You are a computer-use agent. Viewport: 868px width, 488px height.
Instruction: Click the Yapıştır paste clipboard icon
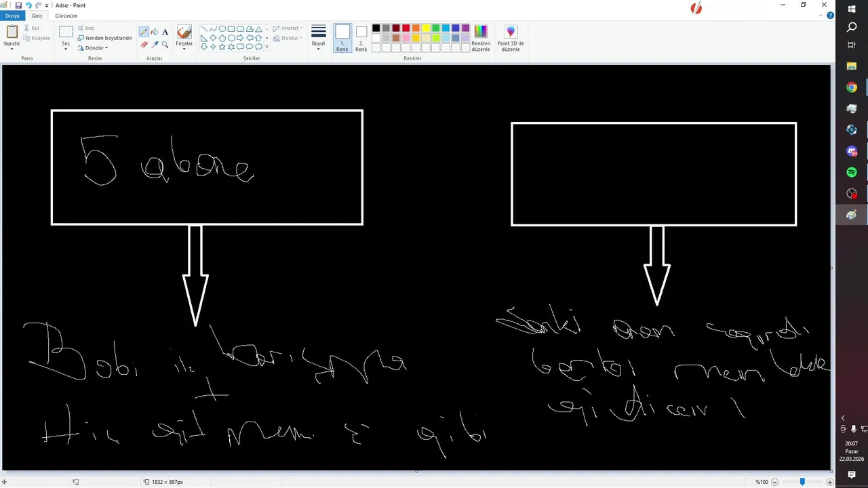coord(12,32)
